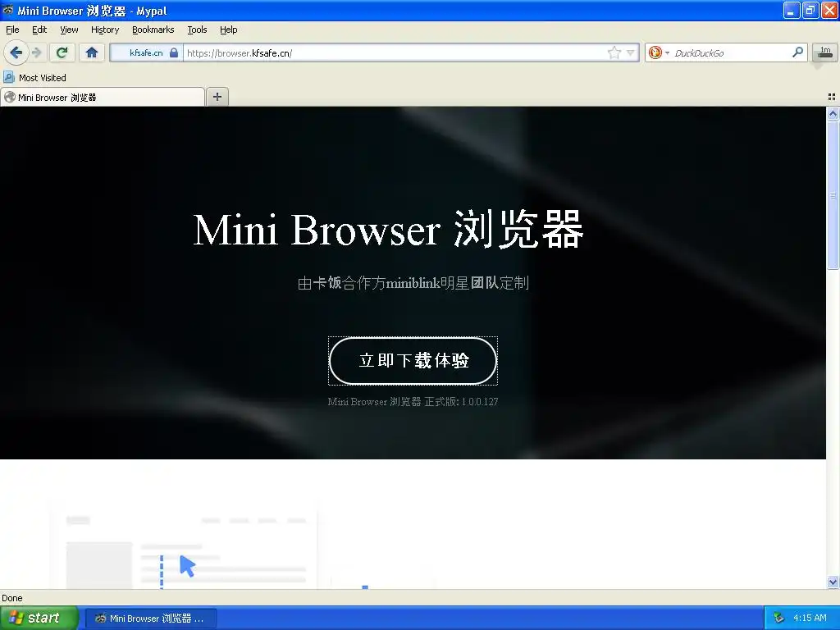
Task: Go back with the Back arrow button
Action: (16, 52)
